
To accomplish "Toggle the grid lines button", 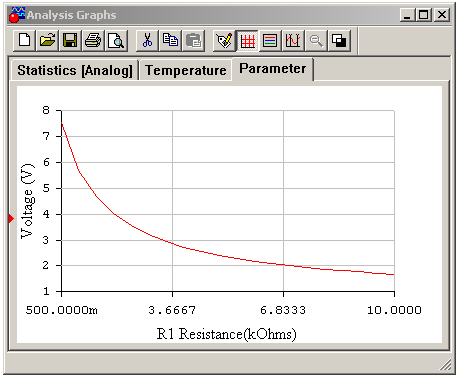I will point(247,41).
